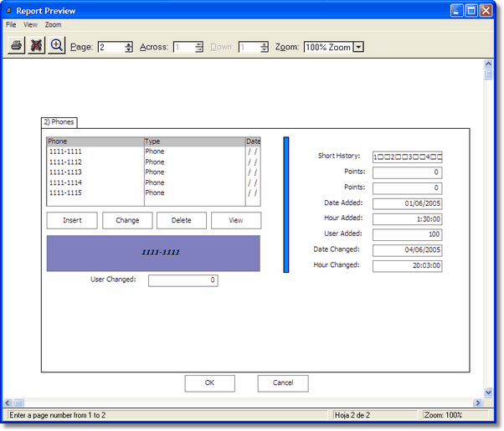Click the purple 1111-1111 banner
Viewport: 504px width, 431px height.
[x=153, y=254]
